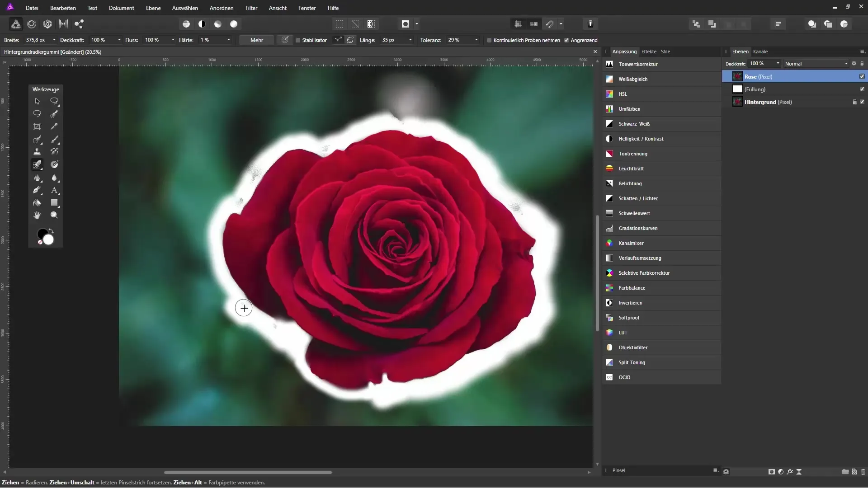Open the Datei menu
This screenshot has height=488, width=868.
pos(32,8)
